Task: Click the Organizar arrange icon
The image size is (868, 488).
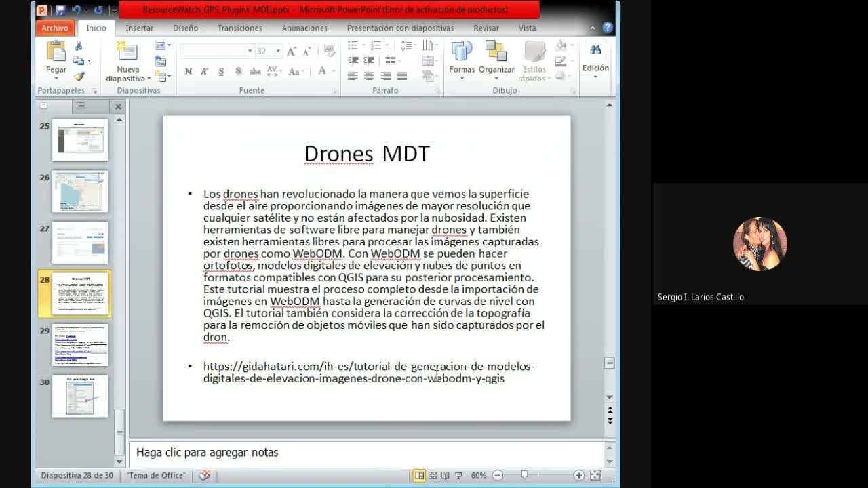Action: pos(496,52)
